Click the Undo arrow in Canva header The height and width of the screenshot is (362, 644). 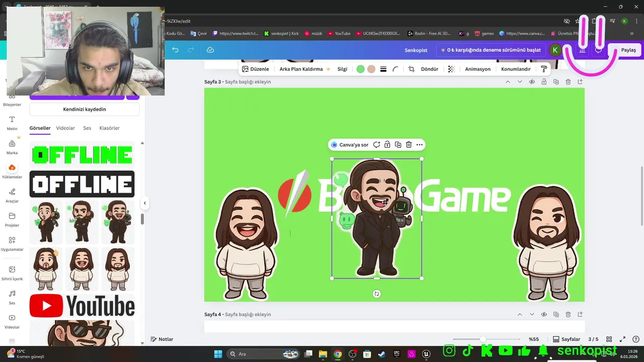click(x=175, y=50)
